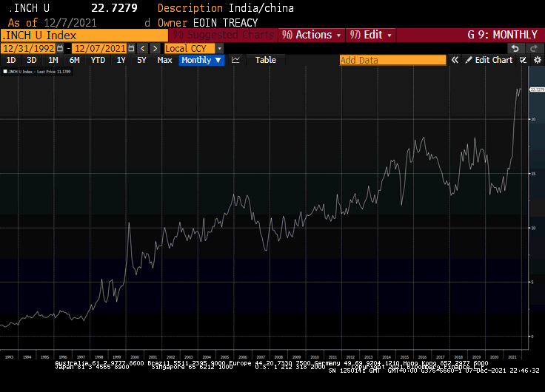This screenshot has height=392, width=545.
Task: Select the 1M time range
Action: 53,60
